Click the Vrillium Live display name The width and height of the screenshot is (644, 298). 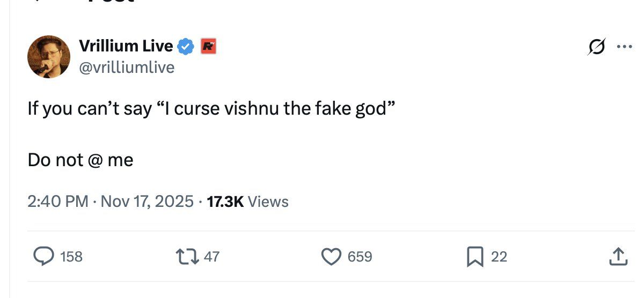point(126,46)
